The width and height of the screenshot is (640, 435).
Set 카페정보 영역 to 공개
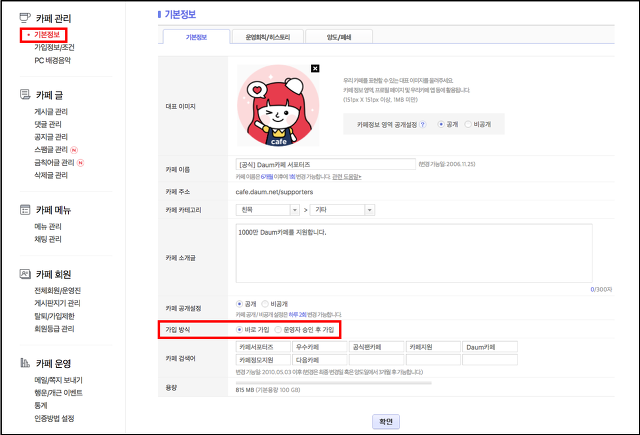click(x=441, y=124)
